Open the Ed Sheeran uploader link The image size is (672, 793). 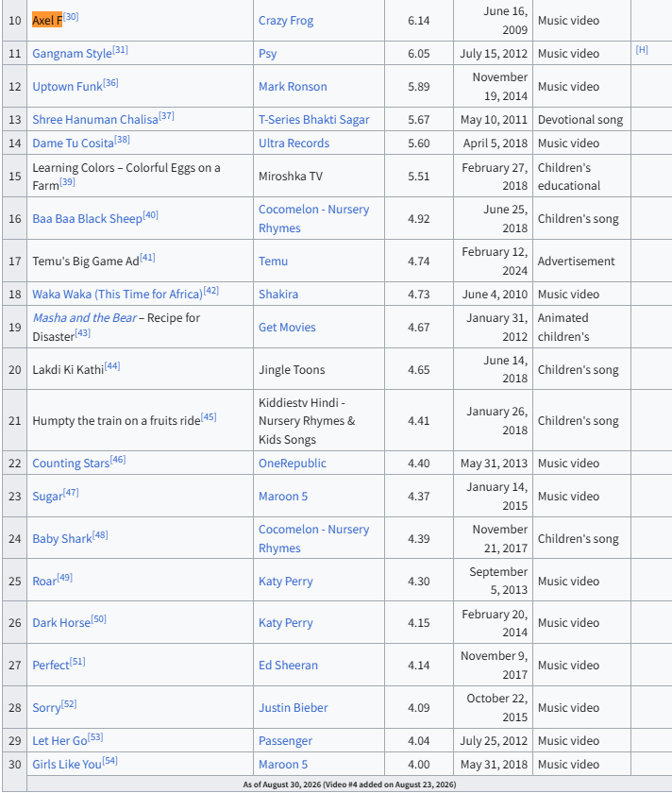pos(288,665)
